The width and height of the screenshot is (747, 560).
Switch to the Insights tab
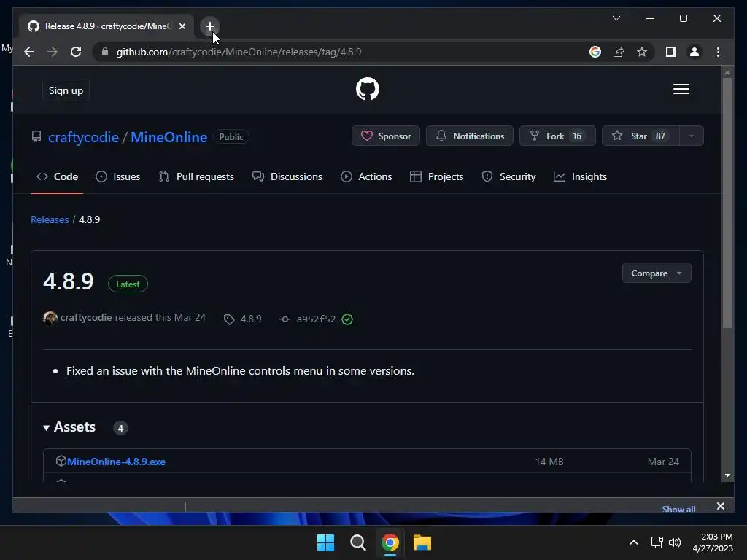point(580,176)
